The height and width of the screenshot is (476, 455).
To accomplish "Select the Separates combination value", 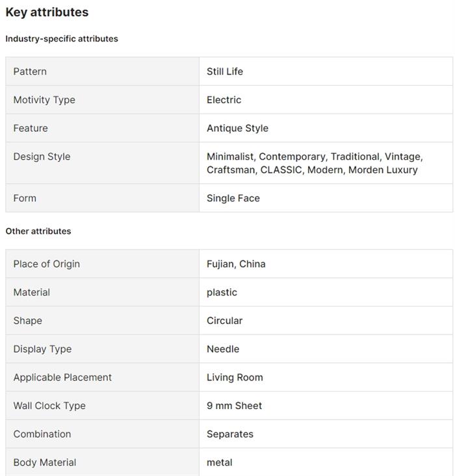I will click(x=230, y=434).
